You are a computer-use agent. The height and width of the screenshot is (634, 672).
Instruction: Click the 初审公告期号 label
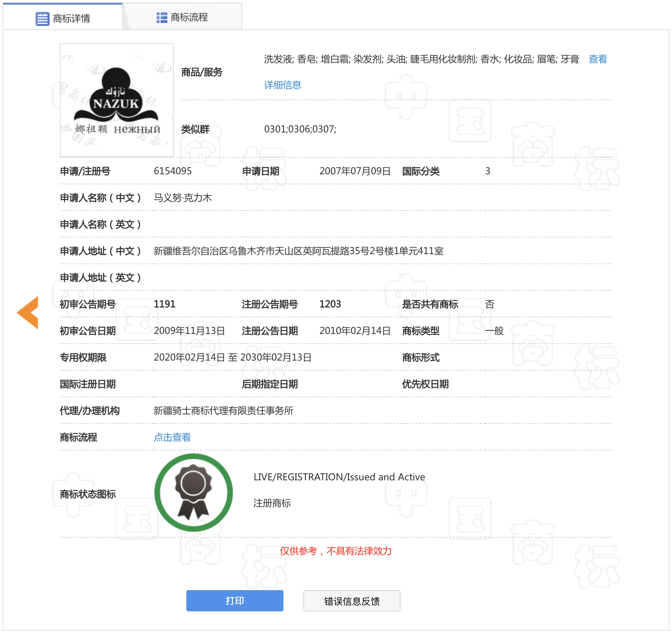coord(87,304)
